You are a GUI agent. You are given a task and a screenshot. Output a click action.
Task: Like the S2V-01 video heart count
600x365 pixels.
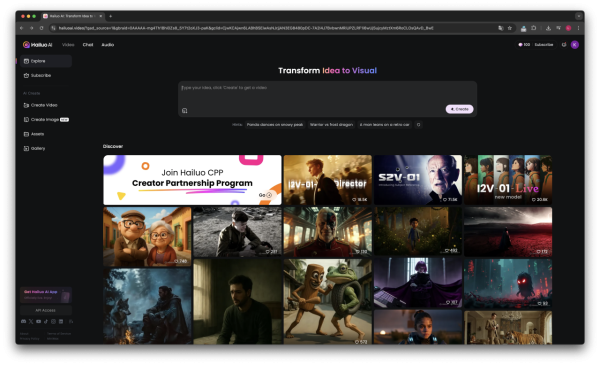[x=450, y=200]
